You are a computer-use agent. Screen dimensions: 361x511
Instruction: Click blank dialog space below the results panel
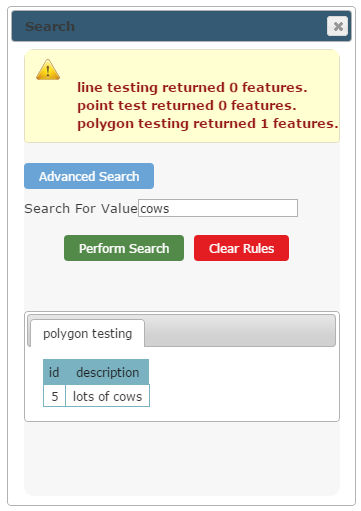pos(182,458)
